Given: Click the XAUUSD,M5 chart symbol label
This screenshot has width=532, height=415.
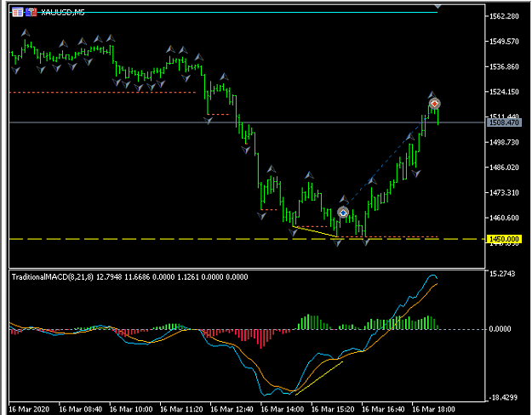Looking at the screenshot, I should click(x=63, y=13).
